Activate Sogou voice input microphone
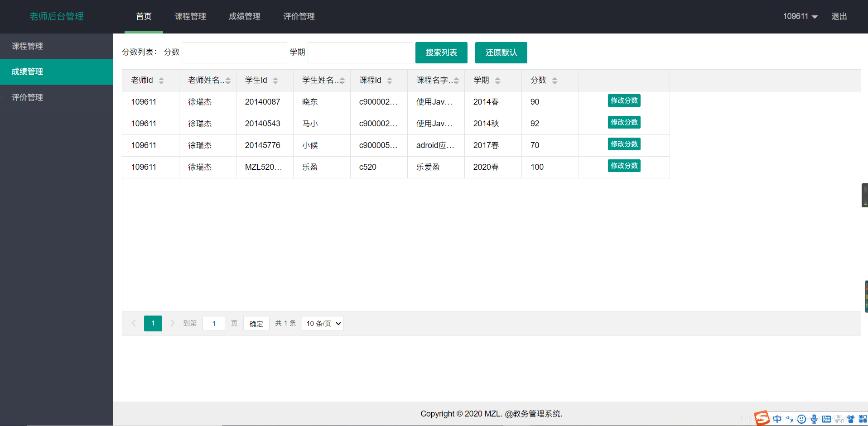The width and height of the screenshot is (868, 426). 814,419
